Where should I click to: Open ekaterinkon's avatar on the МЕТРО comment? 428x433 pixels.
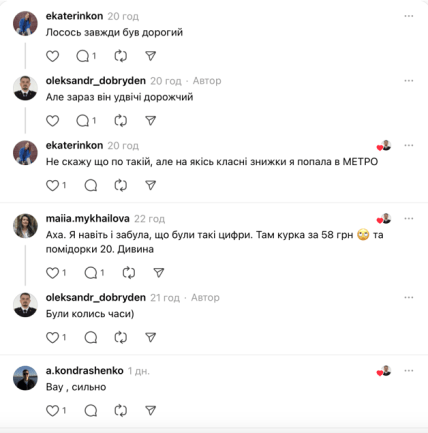coord(25,153)
